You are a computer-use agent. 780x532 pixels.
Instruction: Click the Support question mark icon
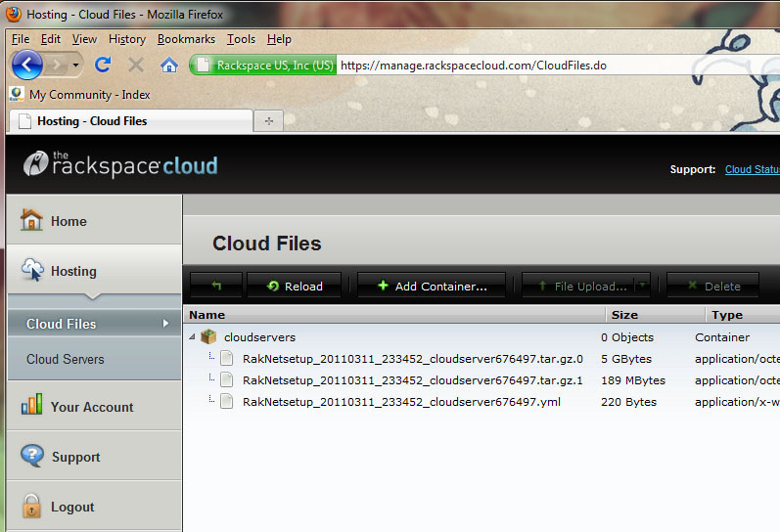click(32, 456)
